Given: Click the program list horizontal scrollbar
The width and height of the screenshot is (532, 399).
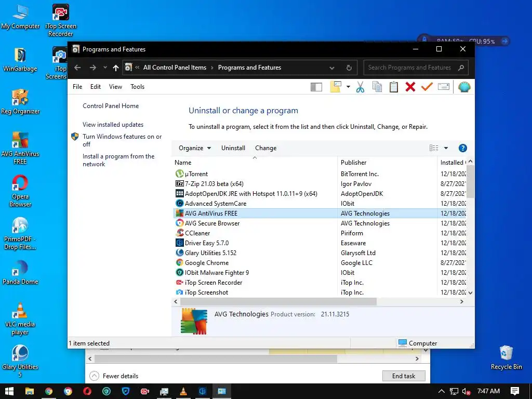Looking at the screenshot, I should [278, 301].
